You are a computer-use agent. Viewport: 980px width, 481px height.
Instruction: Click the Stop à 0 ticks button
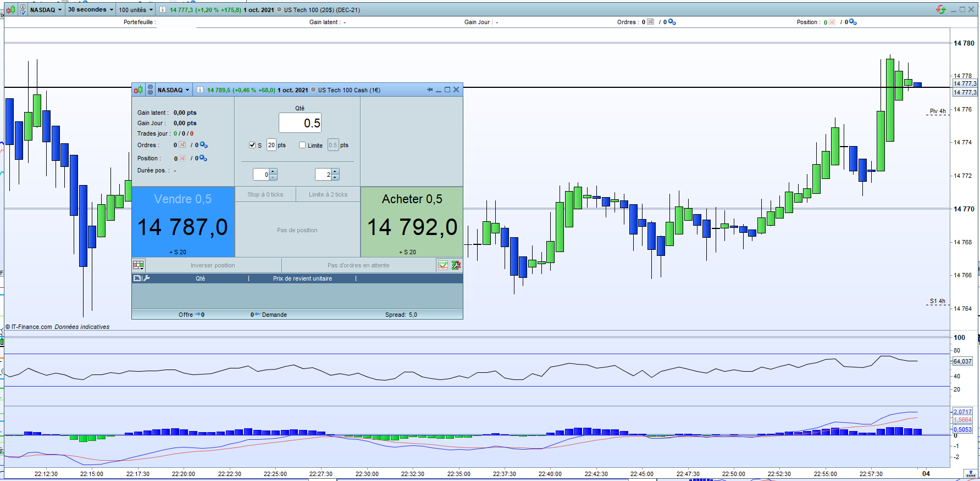tap(265, 194)
